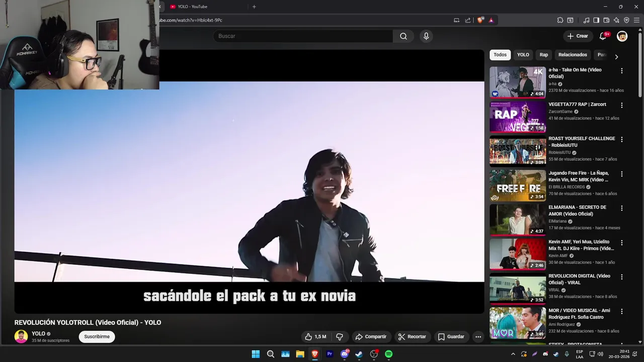
Task: Open the ZarcortGame channel name
Action: [x=560, y=112]
